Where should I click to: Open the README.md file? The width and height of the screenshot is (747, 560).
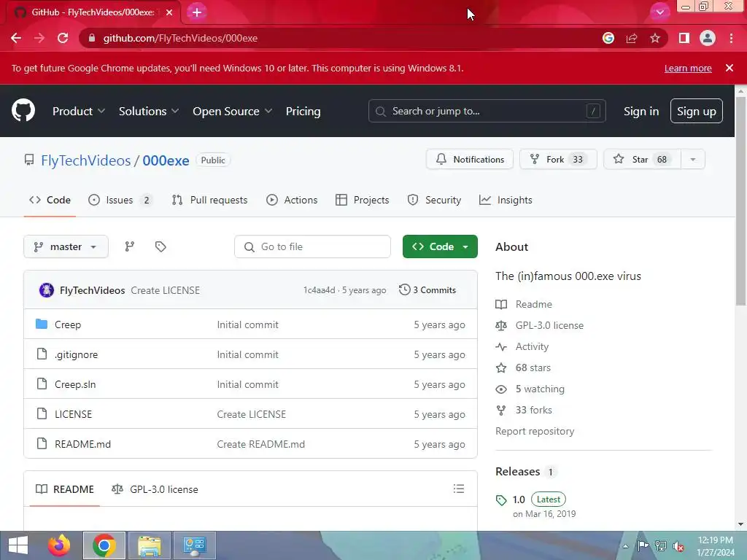tap(83, 444)
